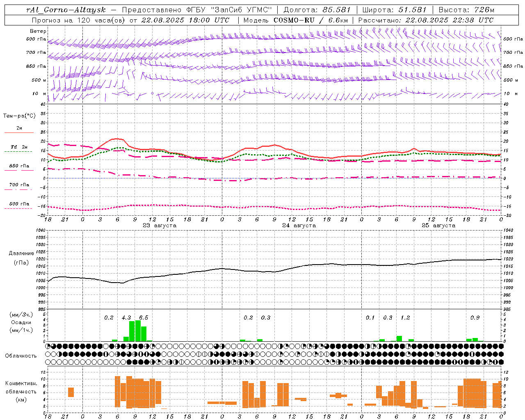The image size is (525, 420).
Task: Click the 500 м wind level label on left
Action: [39, 80]
